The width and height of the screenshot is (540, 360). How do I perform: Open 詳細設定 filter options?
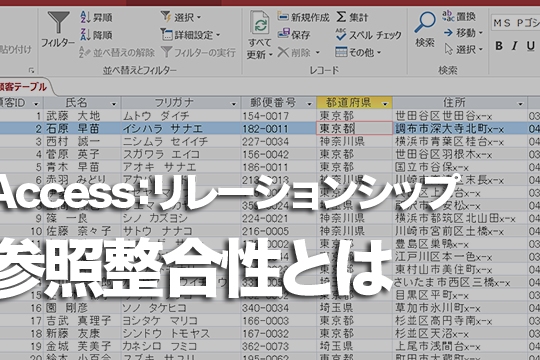[x=190, y=35]
